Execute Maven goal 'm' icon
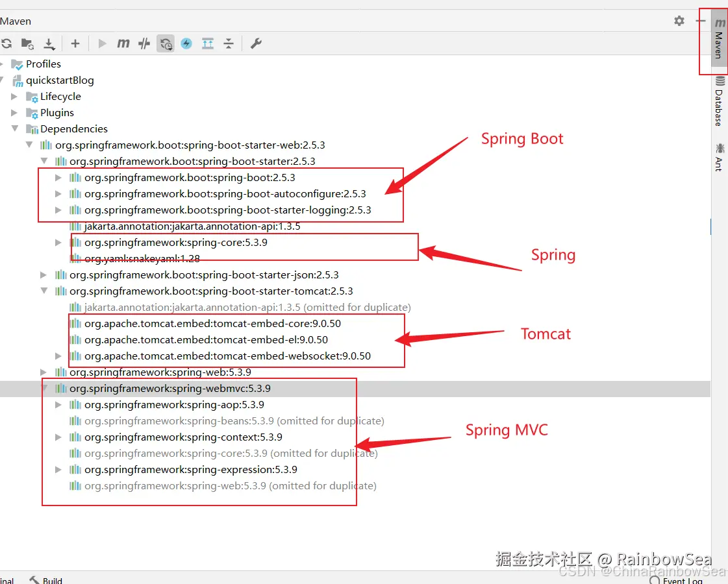This screenshot has width=728, height=584. (123, 43)
